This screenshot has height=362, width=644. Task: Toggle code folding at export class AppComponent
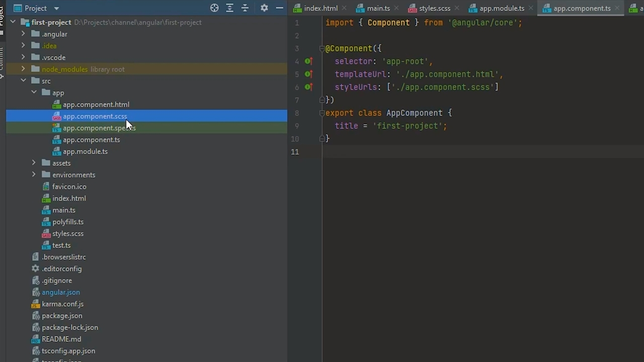[x=321, y=113]
